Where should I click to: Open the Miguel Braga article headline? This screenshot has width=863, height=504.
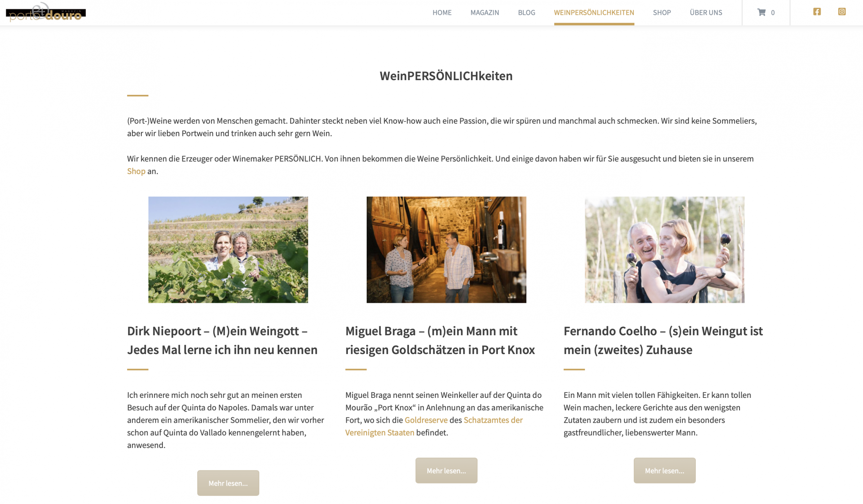pyautogui.click(x=440, y=341)
